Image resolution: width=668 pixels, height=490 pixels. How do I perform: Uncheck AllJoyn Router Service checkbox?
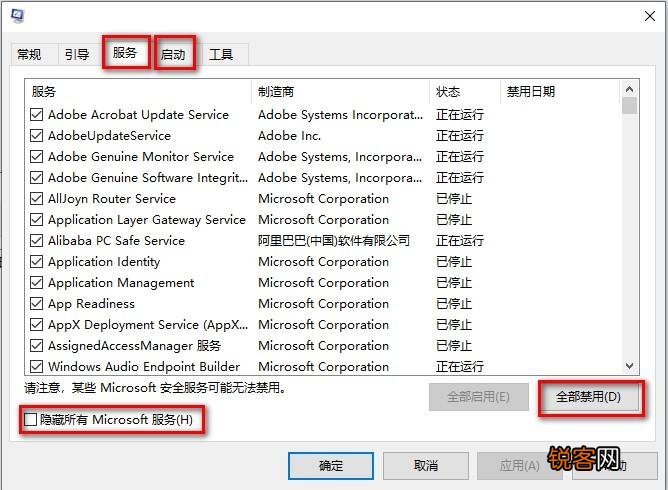click(37, 199)
